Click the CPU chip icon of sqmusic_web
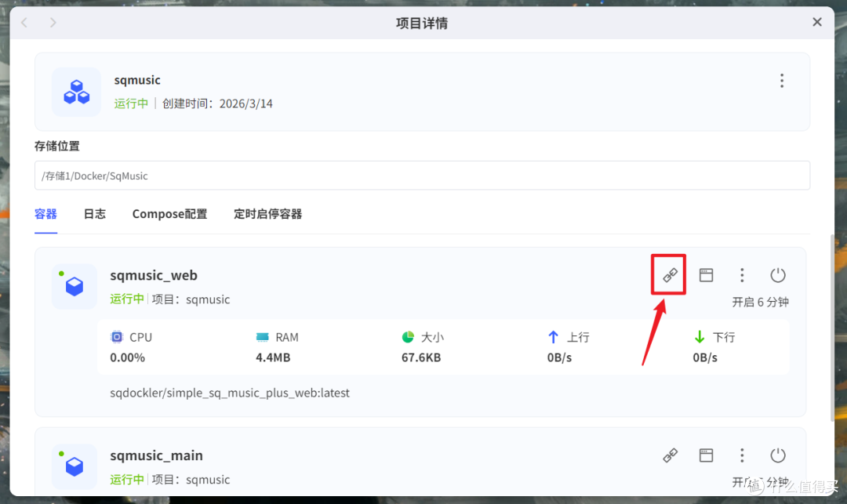The width and height of the screenshot is (847, 504). [117, 337]
